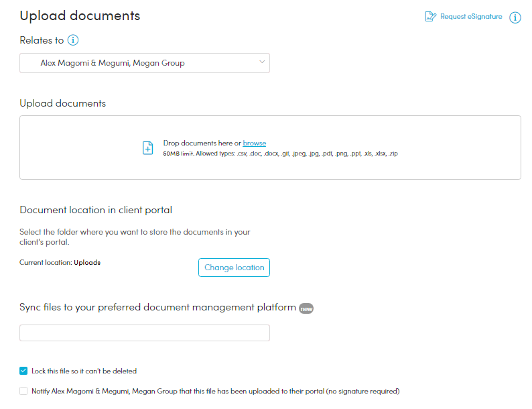Enable the Notify client upload checkbox
Viewport: 532px width, 409px height.
[x=24, y=391]
